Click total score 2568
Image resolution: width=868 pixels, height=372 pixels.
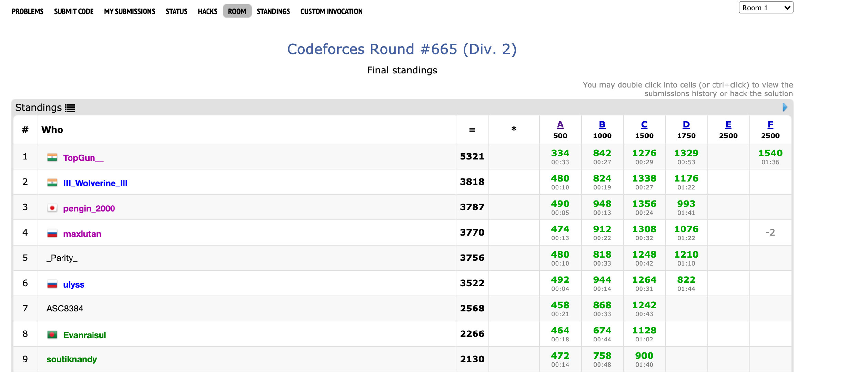tap(472, 308)
